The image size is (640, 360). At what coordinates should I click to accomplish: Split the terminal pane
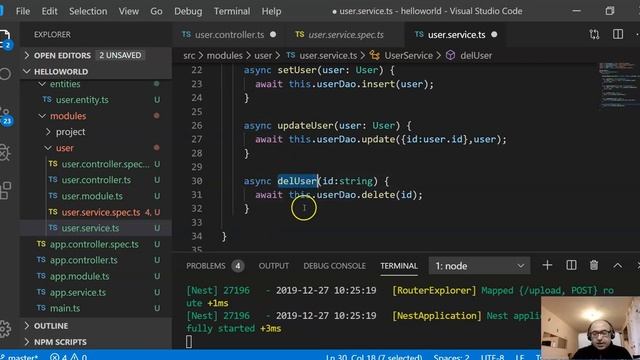[x=571, y=265]
